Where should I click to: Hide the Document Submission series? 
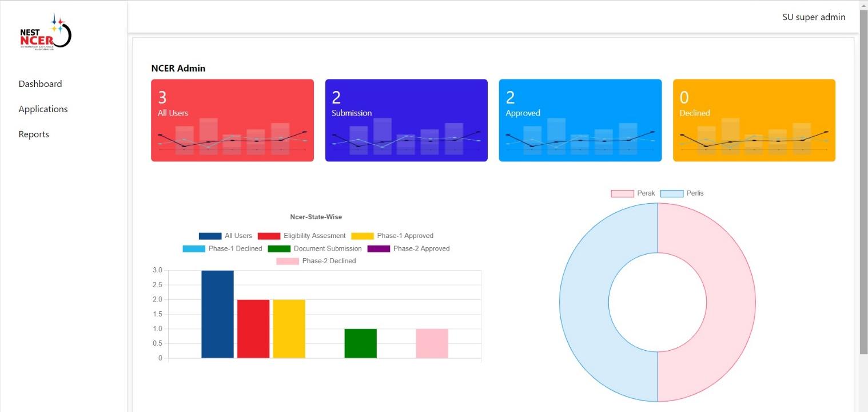314,248
